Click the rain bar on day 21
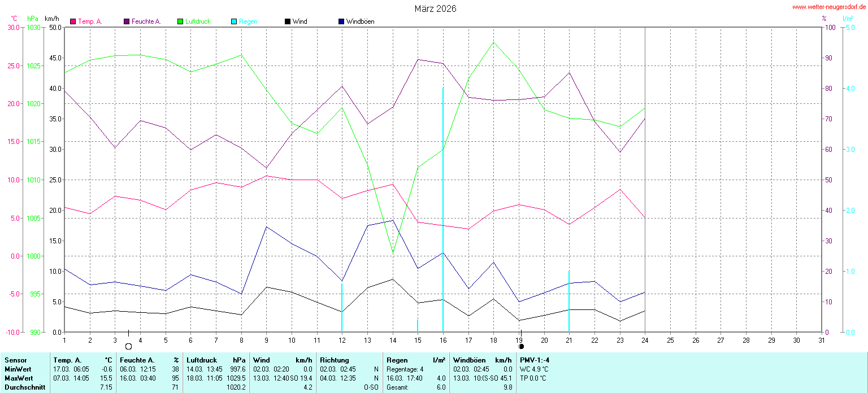 click(569, 302)
